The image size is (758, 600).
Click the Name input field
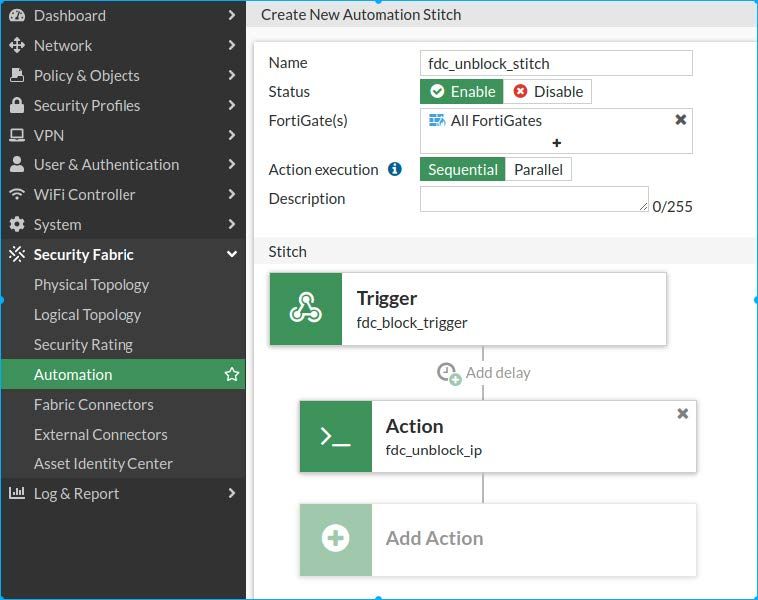coord(556,64)
